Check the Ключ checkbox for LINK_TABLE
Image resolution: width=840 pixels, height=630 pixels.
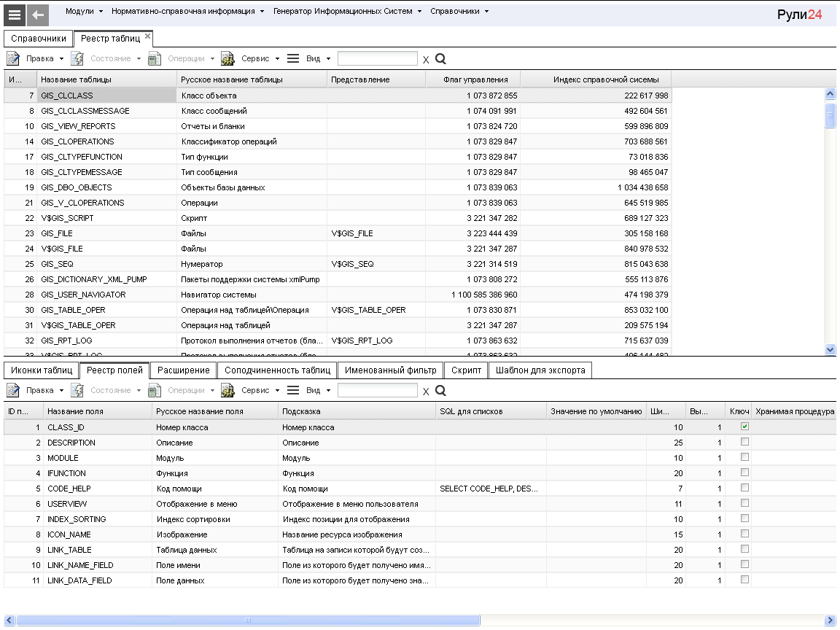(744, 548)
